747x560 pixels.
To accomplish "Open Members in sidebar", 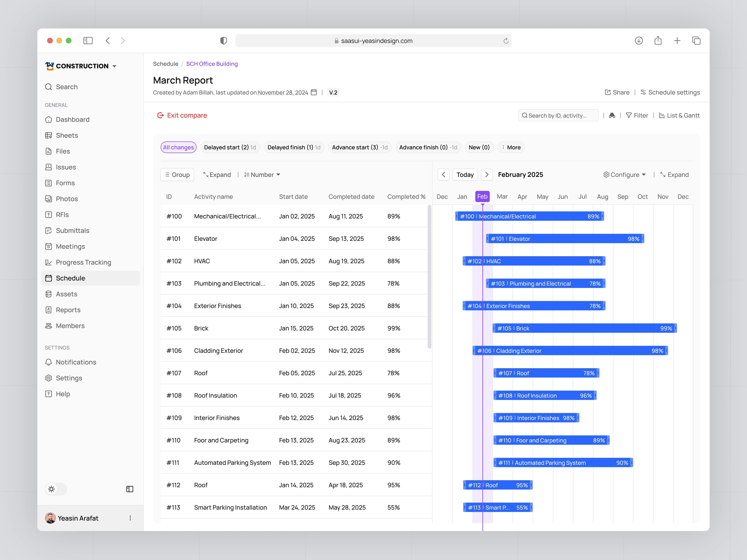I will click(91, 326).
